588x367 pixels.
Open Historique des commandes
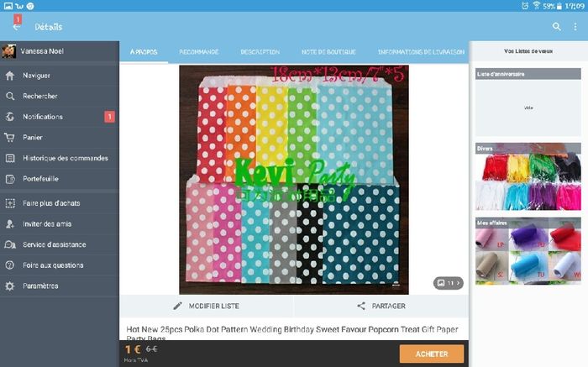pyautogui.click(x=60, y=158)
